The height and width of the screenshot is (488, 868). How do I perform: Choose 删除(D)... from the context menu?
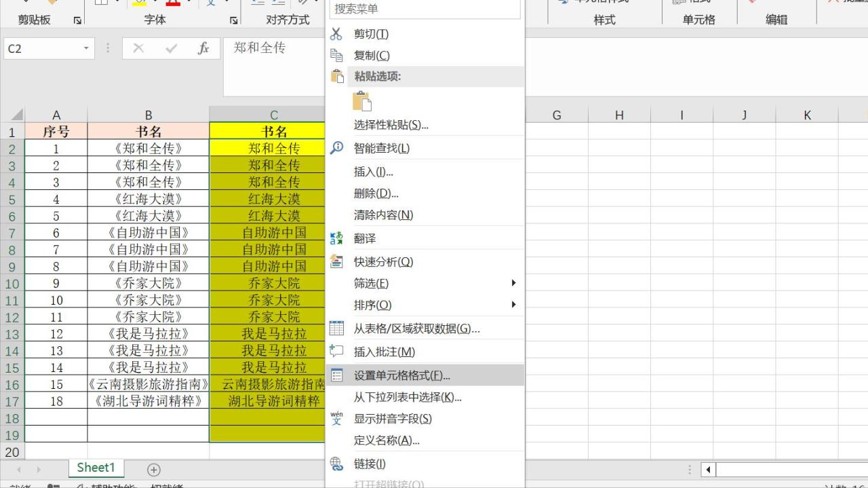(x=425, y=193)
